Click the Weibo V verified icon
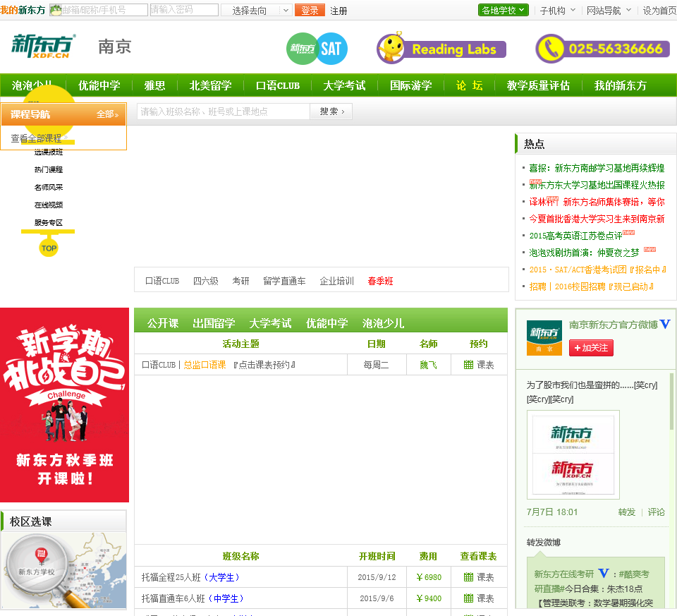This screenshot has width=677, height=616. (x=665, y=324)
